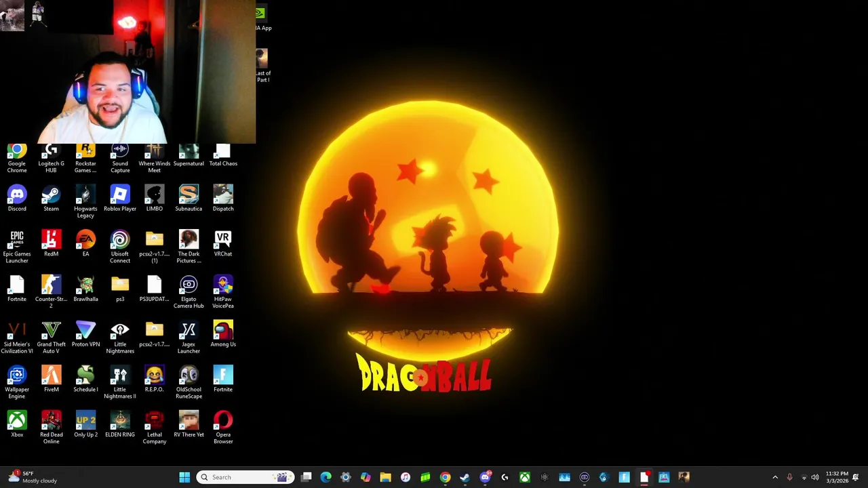Select the Ubisoft Connect desktop icon
This screenshot has width=868, height=488.
coord(120,247)
